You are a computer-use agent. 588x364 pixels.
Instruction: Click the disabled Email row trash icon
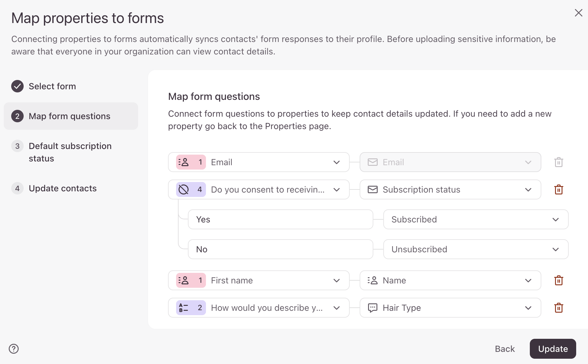point(558,162)
